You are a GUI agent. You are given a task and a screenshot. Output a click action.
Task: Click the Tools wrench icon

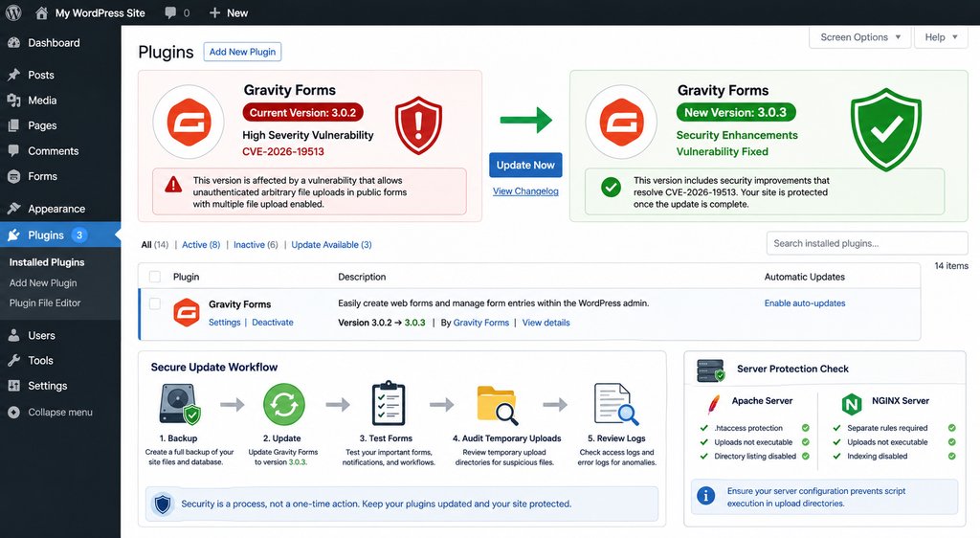coord(13,361)
